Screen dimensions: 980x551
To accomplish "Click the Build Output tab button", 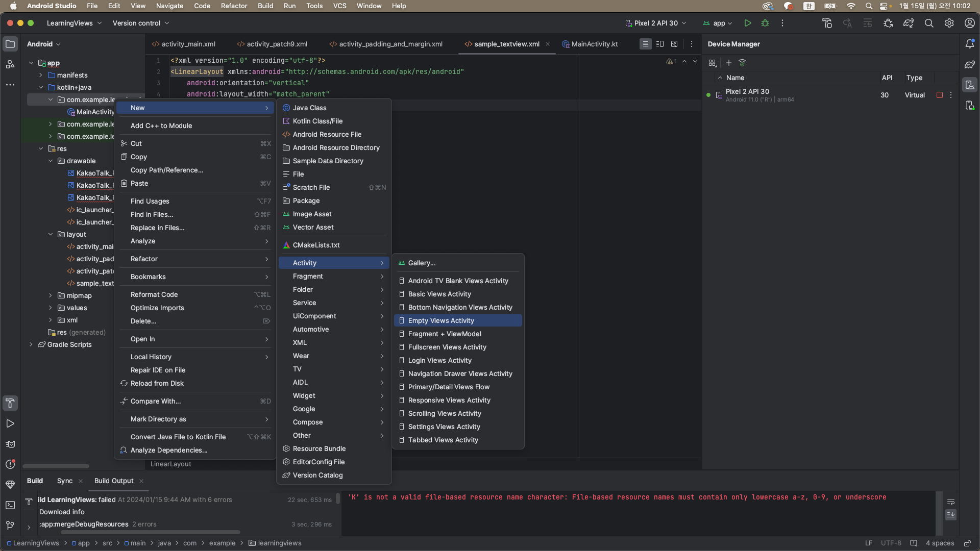I will pyautogui.click(x=113, y=481).
